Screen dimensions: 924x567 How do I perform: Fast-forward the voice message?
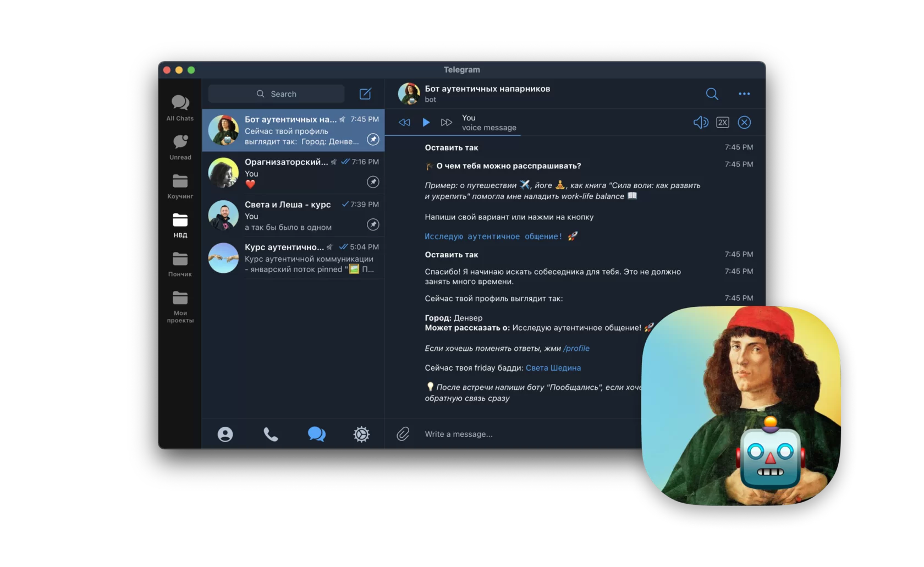pyautogui.click(x=447, y=122)
